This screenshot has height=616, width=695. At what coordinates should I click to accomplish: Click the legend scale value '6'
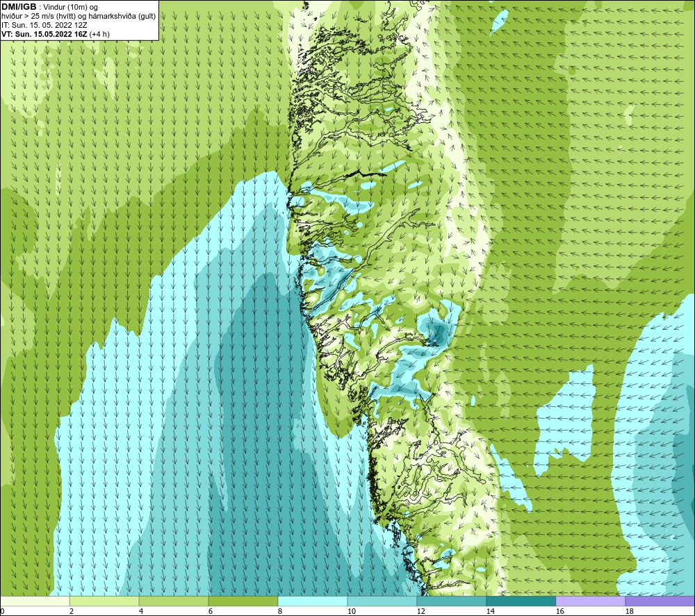(x=211, y=612)
